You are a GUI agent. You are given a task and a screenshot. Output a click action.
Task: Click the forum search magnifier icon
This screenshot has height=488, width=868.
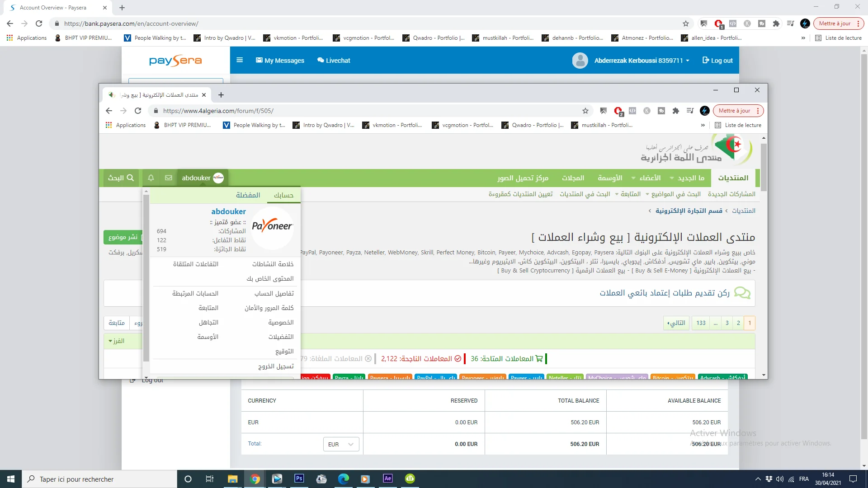point(130,178)
